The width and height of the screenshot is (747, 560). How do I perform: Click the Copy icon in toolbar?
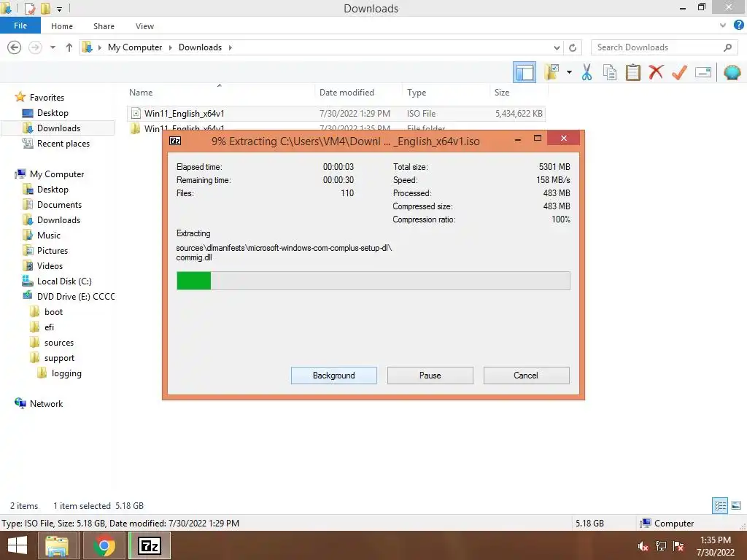[x=610, y=72]
